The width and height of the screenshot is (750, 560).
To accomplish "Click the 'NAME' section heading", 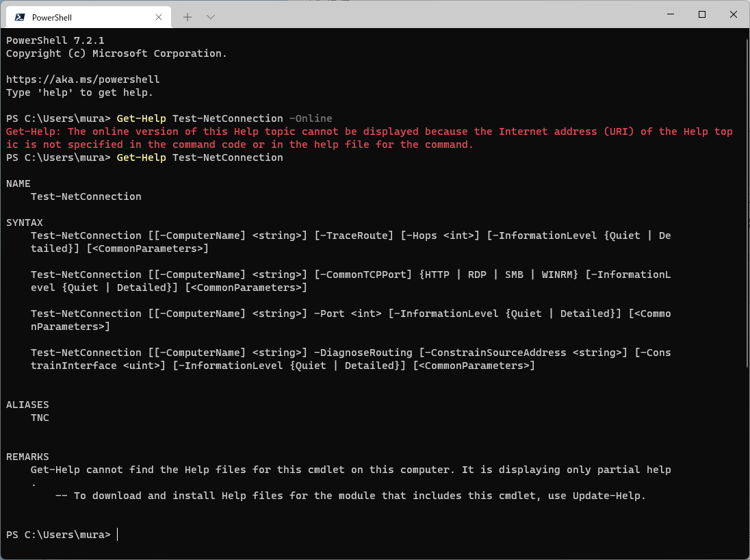I will 18,183.
